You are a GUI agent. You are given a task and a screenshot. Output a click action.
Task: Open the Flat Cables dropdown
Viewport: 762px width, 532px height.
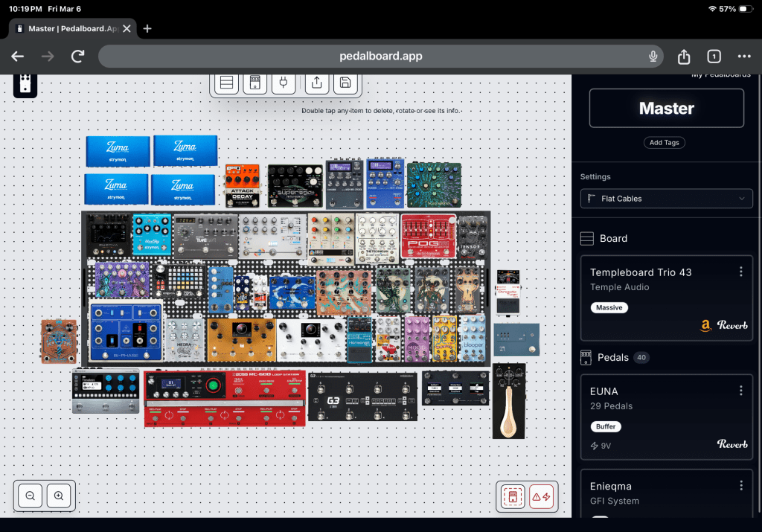coord(666,199)
